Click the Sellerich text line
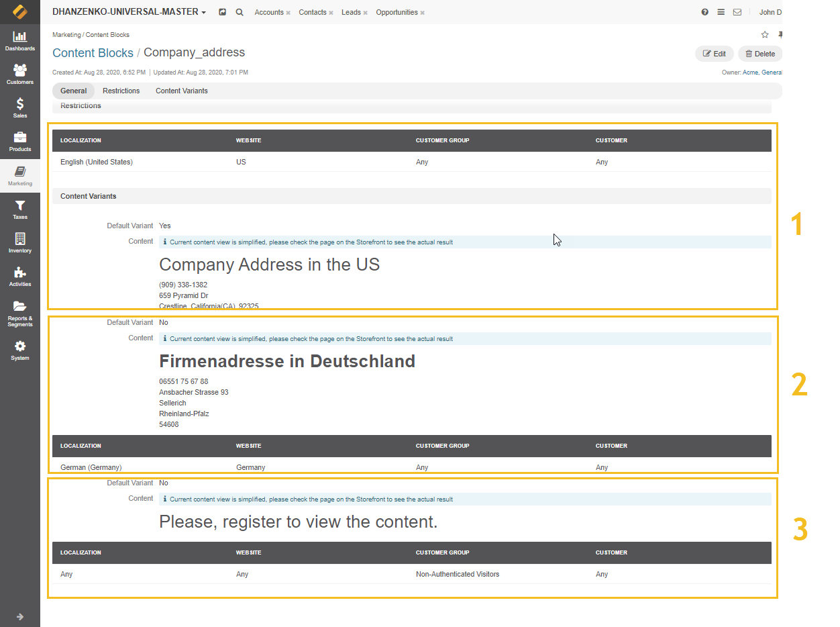The width and height of the screenshot is (840, 627). click(172, 403)
